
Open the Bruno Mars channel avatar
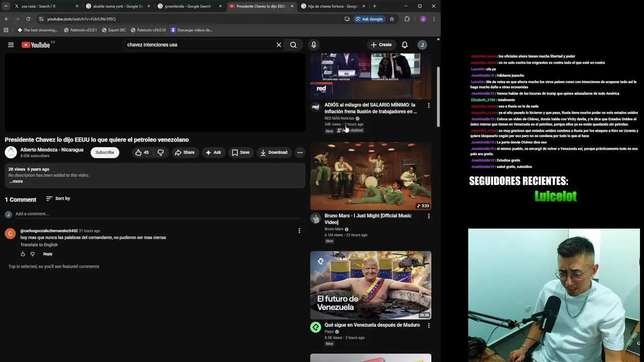(315, 218)
